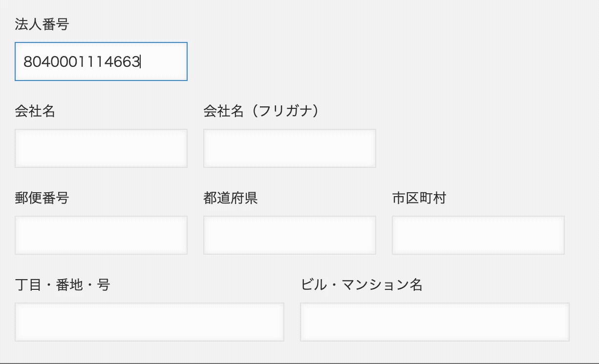Click the 市区町村 label text
599x364 pixels.
[419, 198]
